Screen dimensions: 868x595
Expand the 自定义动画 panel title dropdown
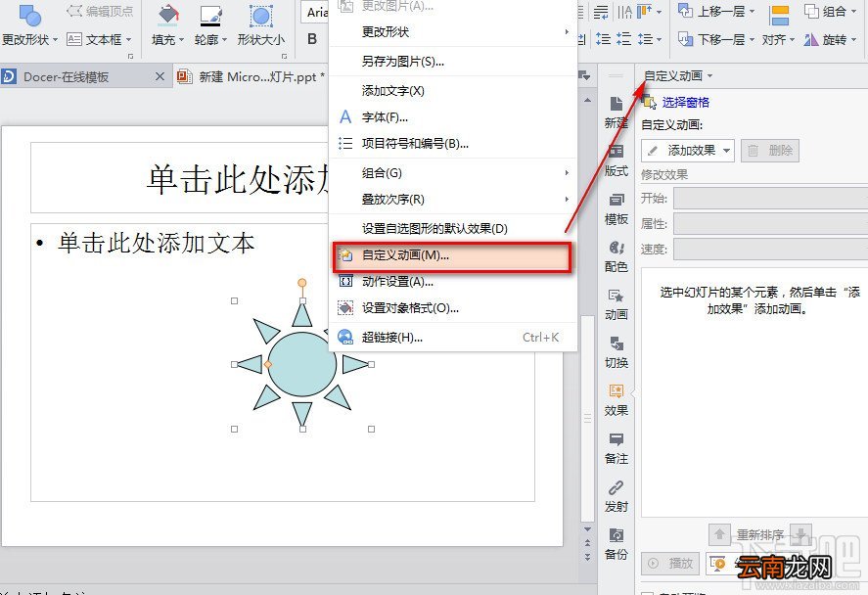pyautogui.click(x=709, y=75)
